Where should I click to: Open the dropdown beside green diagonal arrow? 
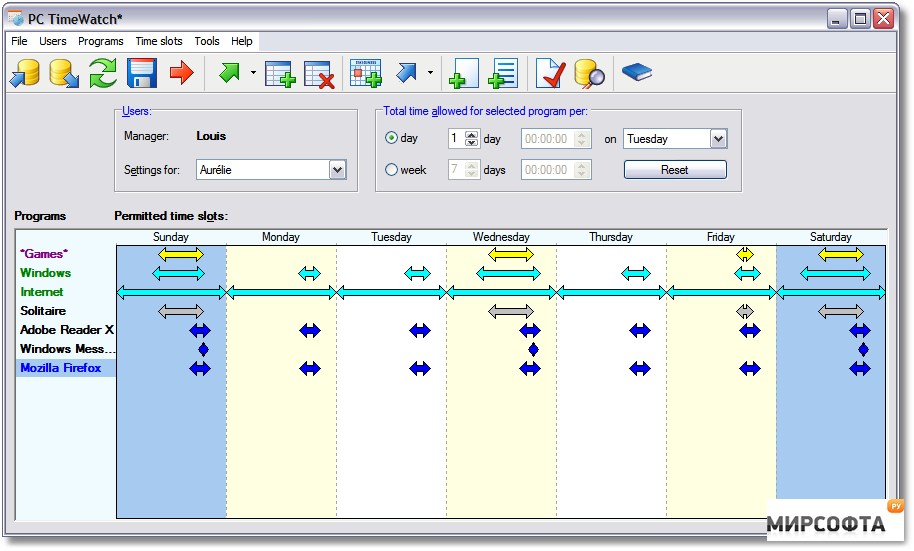pos(253,73)
